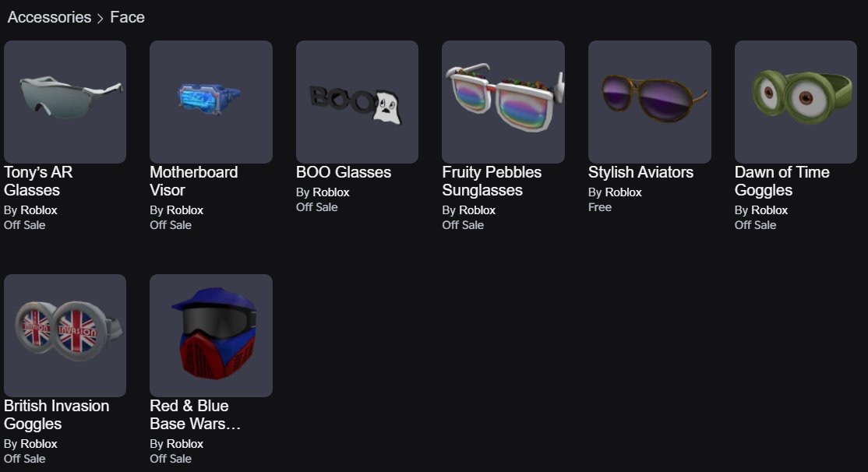Open the BOO Glasses name link
Image resolution: width=868 pixels, height=472 pixels.
point(343,172)
